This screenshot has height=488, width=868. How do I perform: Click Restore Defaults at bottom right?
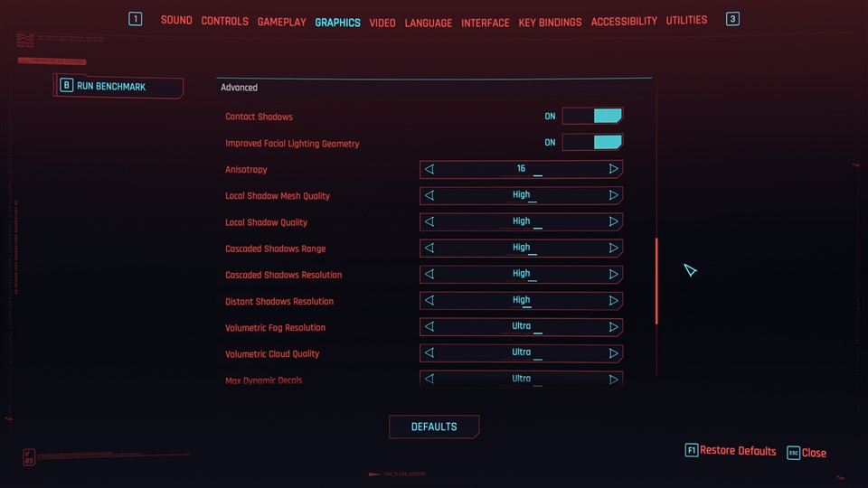737,451
